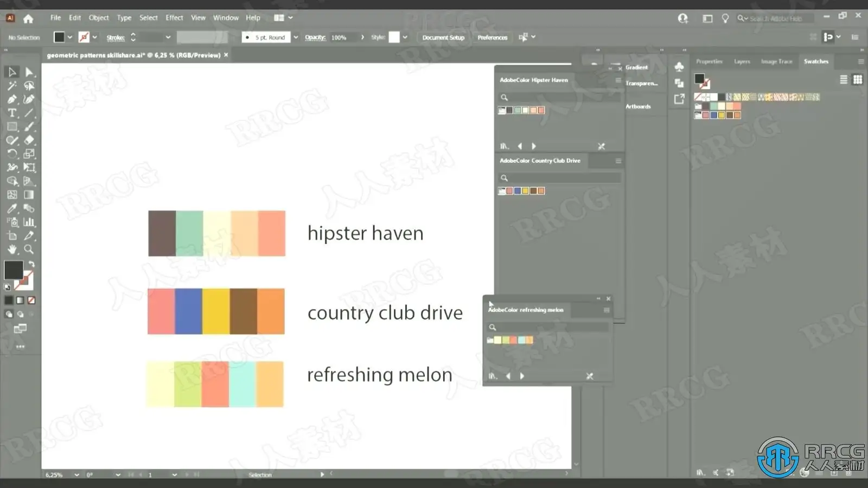Click the Opacity label link
This screenshot has height=488, width=868.
click(315, 37)
